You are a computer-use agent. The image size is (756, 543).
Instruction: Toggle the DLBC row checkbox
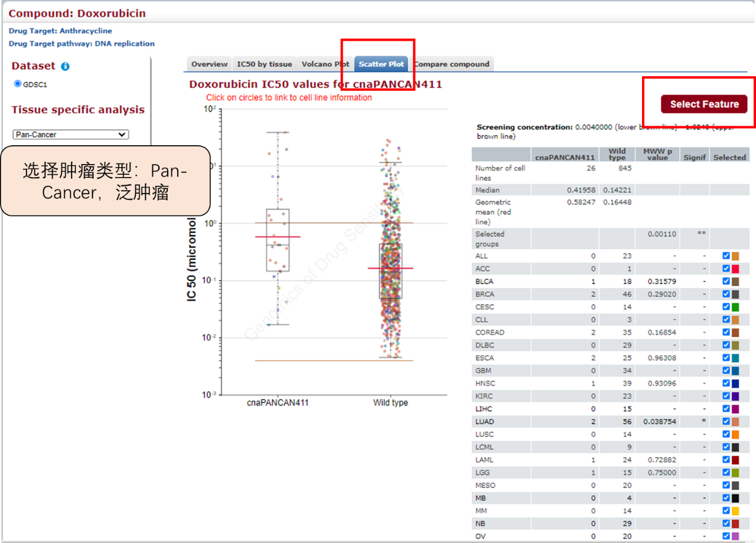click(726, 345)
